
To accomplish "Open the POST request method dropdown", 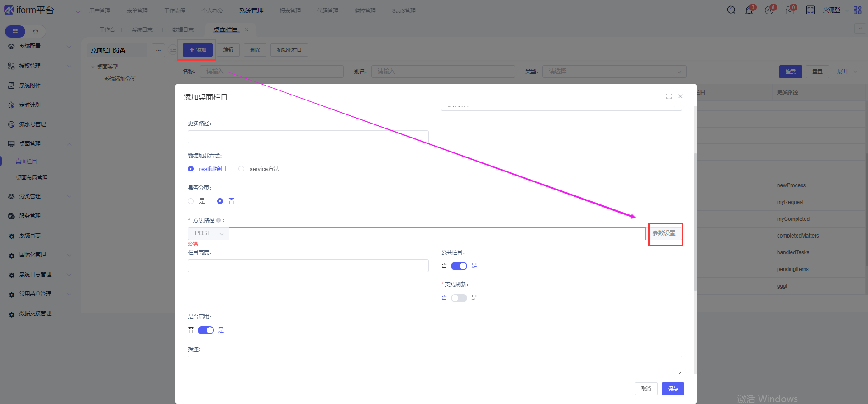I will click(x=209, y=233).
